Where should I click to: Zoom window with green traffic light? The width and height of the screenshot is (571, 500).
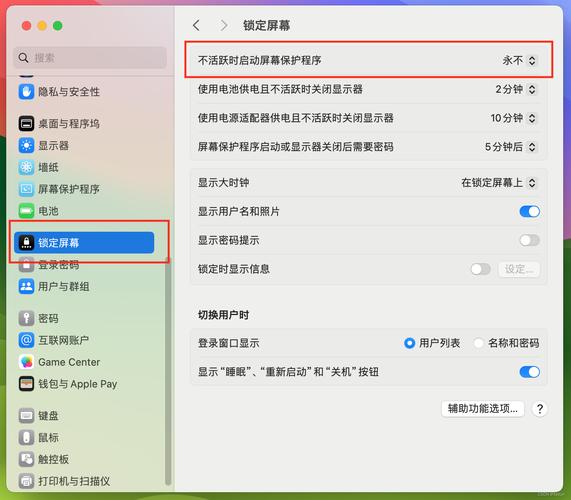coord(58,26)
